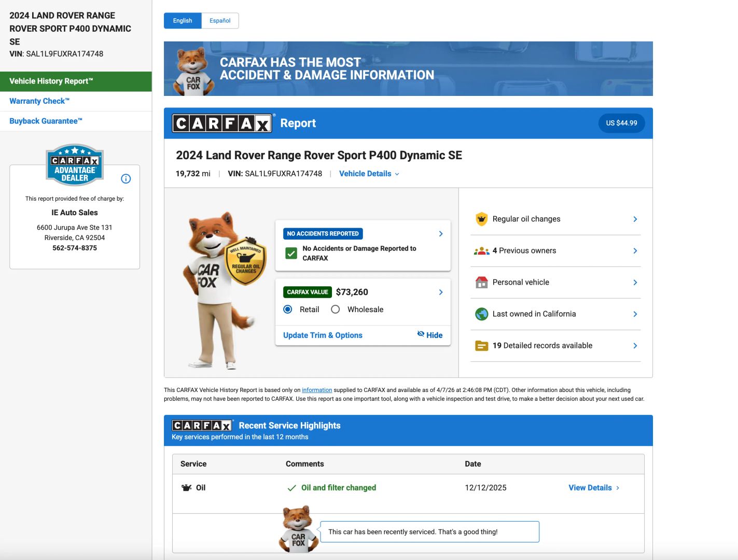
Task: Open Warranty Check in sidebar
Action: [76, 101]
